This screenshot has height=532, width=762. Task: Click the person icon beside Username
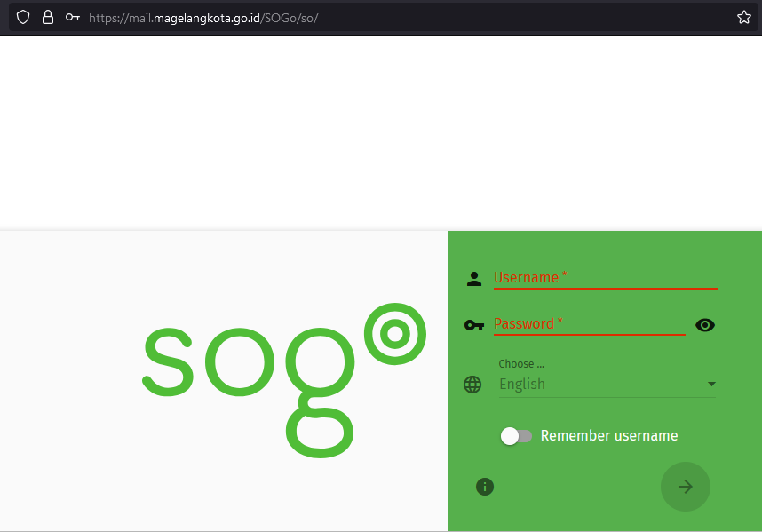[x=473, y=279]
